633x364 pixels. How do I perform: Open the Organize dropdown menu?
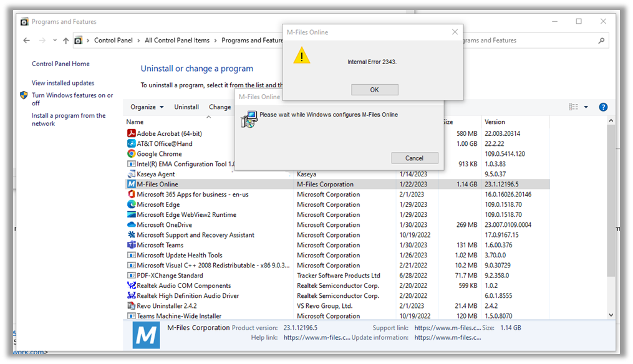point(147,107)
